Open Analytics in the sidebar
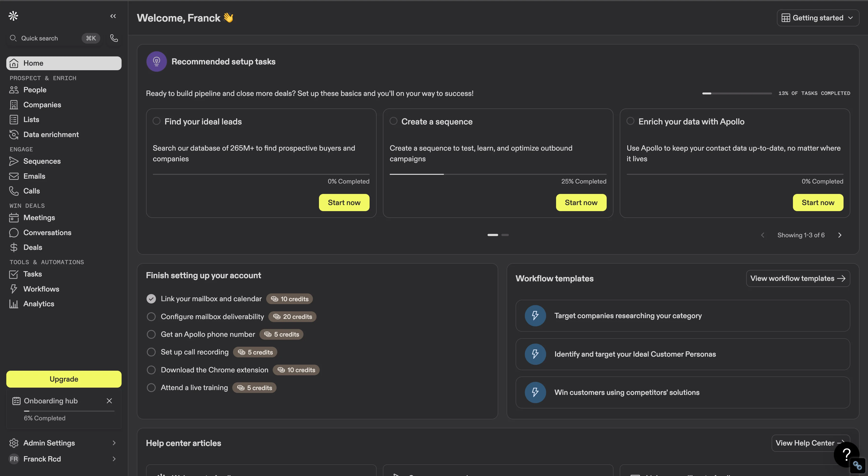This screenshot has width=868, height=476. (x=64, y=304)
